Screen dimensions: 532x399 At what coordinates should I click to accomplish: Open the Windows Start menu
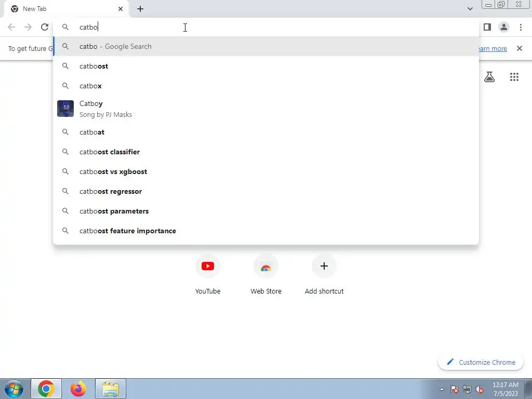[x=14, y=389]
